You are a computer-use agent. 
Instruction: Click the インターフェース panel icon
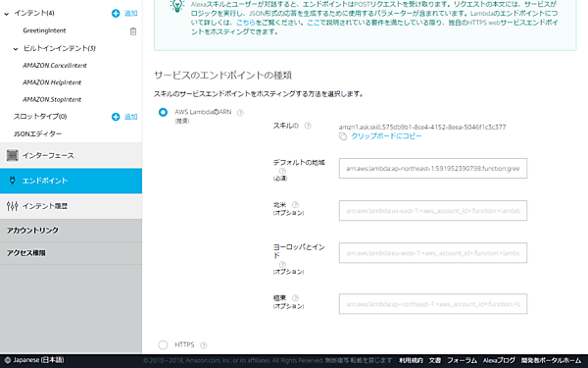click(x=12, y=155)
